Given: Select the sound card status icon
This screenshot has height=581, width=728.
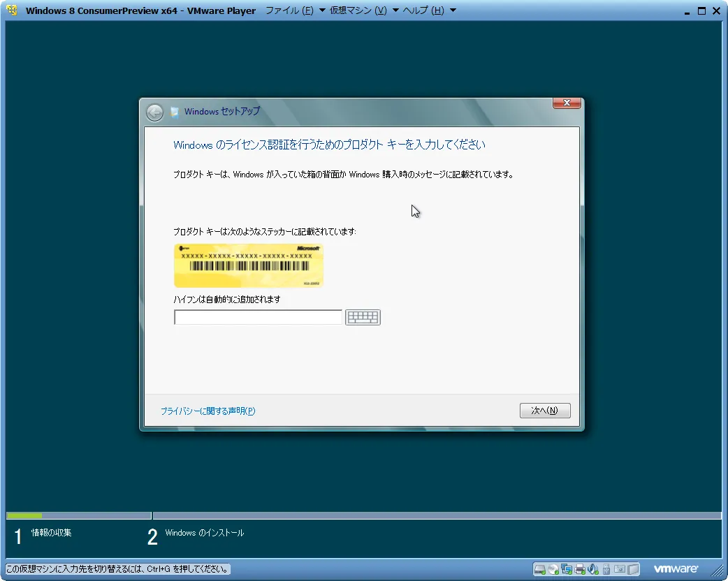Looking at the screenshot, I should coord(593,569).
